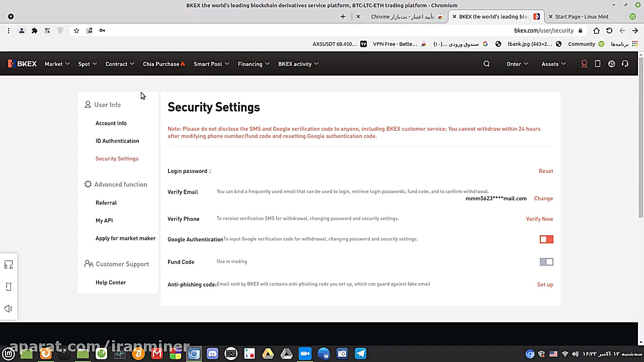Click the mobile app download icon
Screen dimensions: 644x362
(x=598, y=64)
